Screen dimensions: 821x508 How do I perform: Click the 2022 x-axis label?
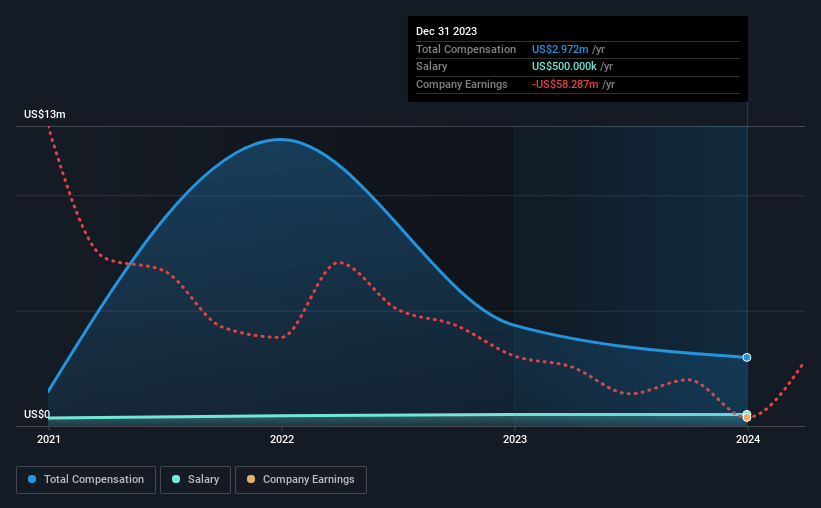[x=282, y=439]
